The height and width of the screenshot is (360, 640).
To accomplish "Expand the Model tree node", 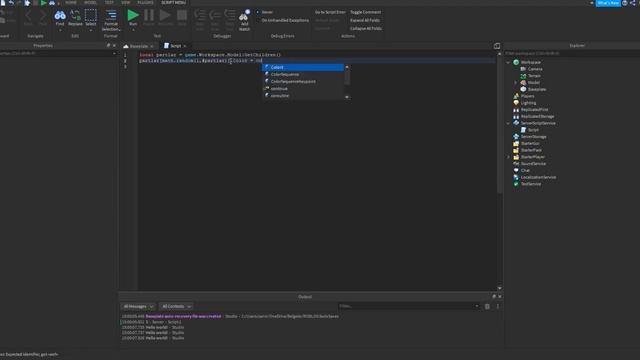I will tap(516, 82).
